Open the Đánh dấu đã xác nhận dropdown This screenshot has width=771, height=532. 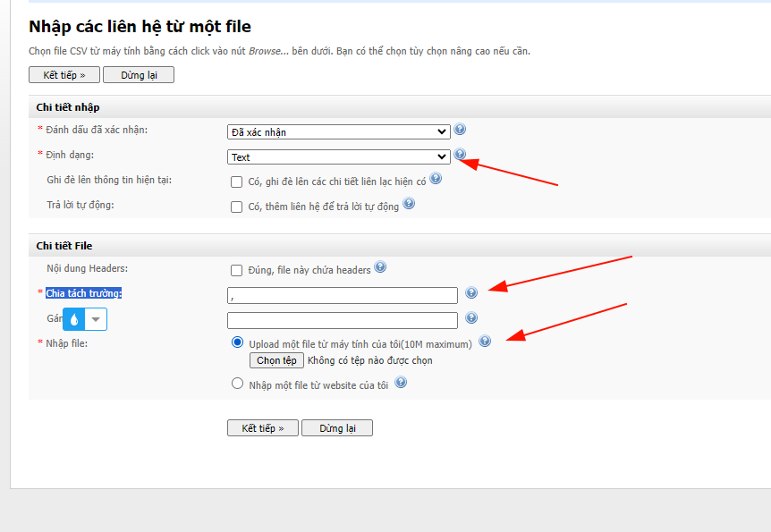[x=338, y=132]
